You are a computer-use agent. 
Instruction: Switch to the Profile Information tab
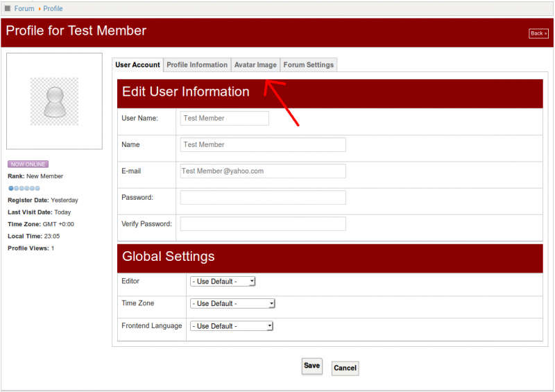pyautogui.click(x=197, y=65)
